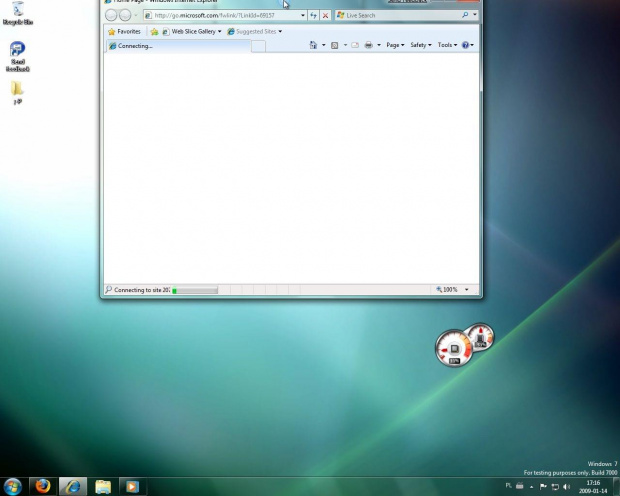Open the recent pages dropdown arrow
Screen dimensions: 620x496
pyautogui.click(x=136, y=15)
